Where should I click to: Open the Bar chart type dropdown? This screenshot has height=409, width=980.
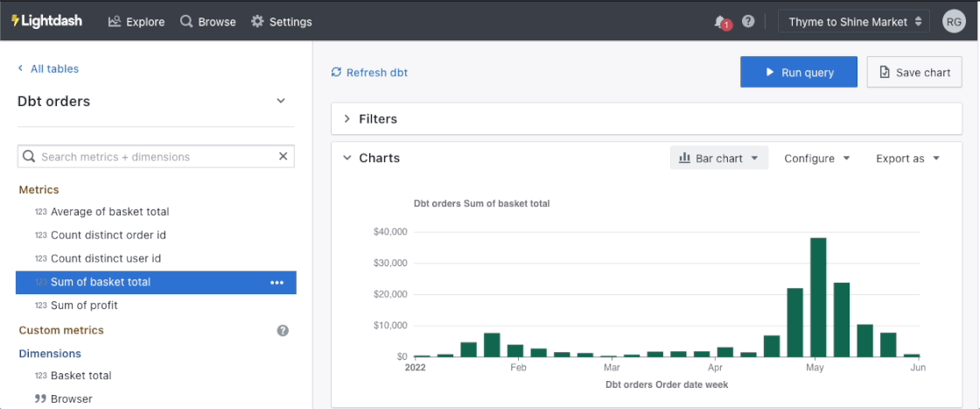[719, 159]
